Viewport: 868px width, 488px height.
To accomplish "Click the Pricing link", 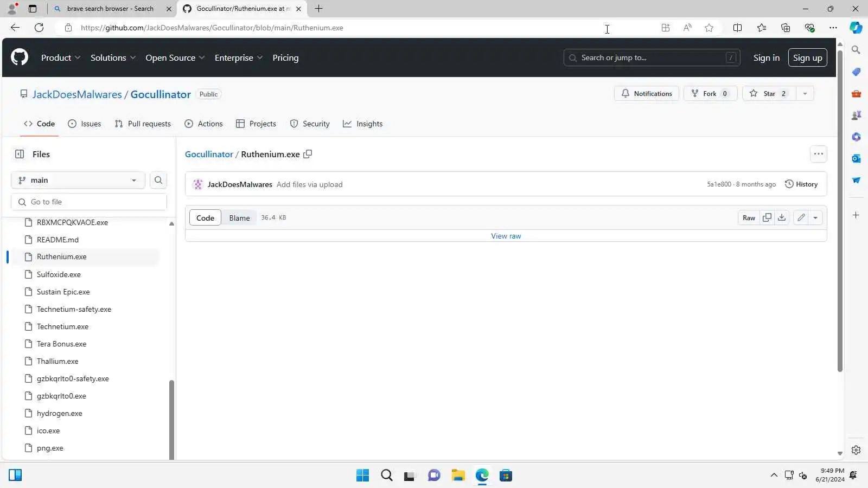I will coord(285,57).
